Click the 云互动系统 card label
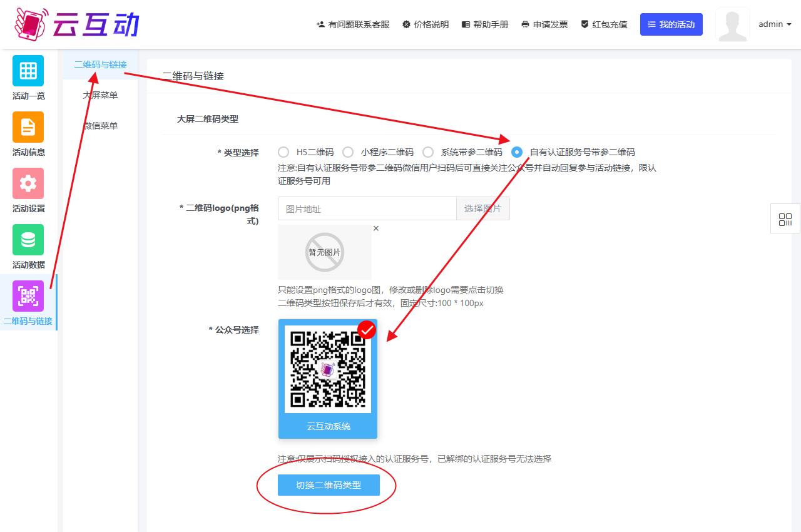The image size is (801, 532). (x=328, y=426)
